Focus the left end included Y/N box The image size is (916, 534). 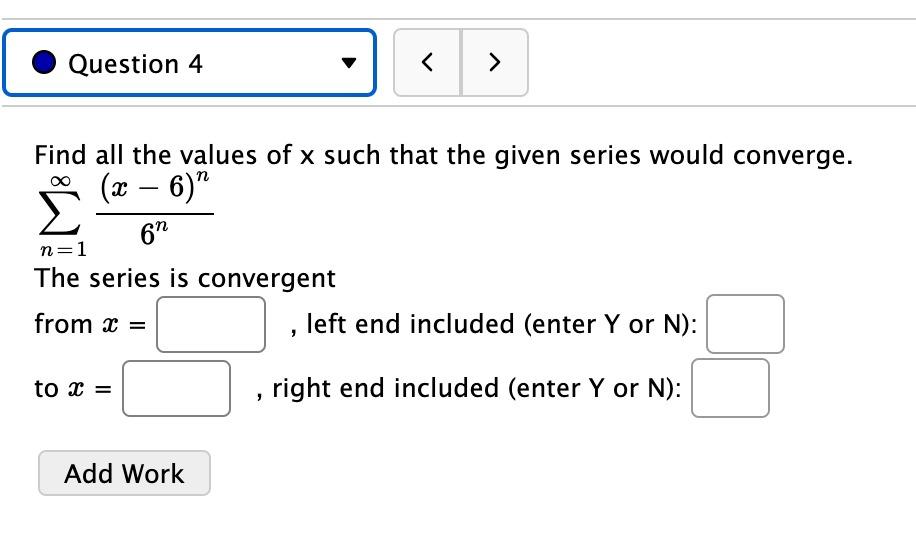745,324
